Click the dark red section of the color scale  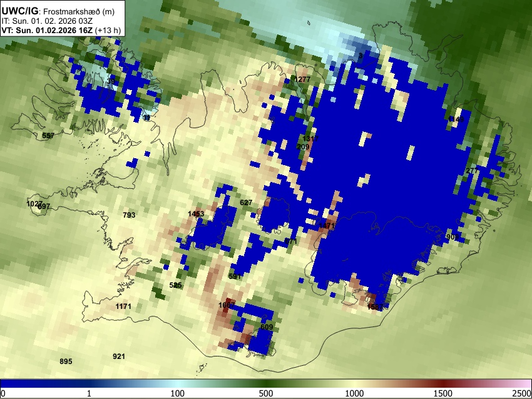443,383
